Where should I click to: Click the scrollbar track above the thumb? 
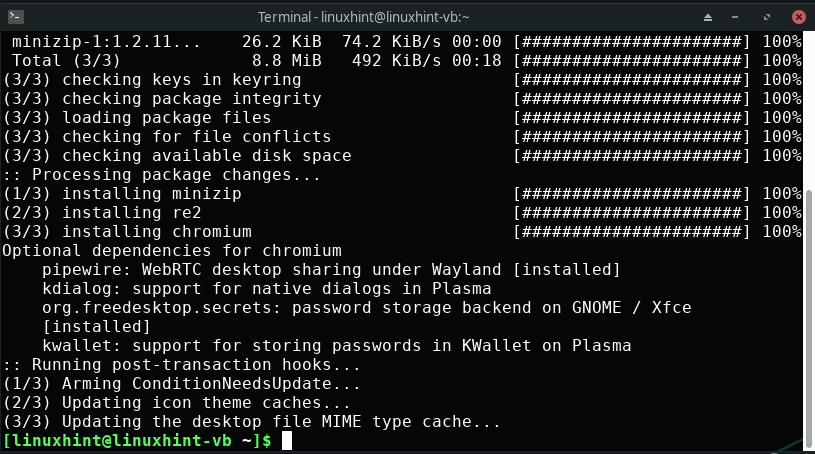(809, 110)
